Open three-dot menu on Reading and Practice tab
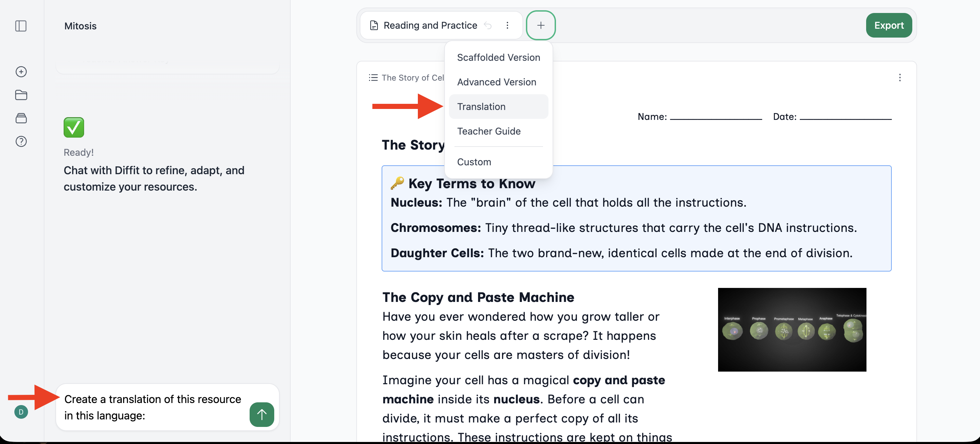This screenshot has width=980, height=444. point(507,26)
